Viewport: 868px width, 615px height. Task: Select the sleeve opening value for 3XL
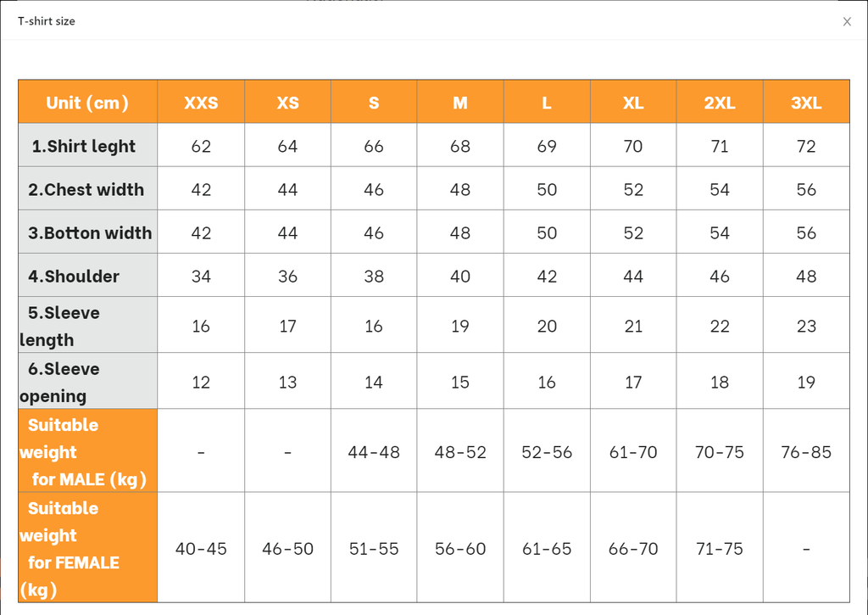coord(806,382)
